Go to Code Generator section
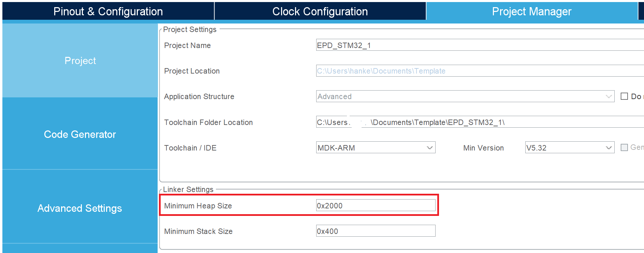 coord(80,135)
